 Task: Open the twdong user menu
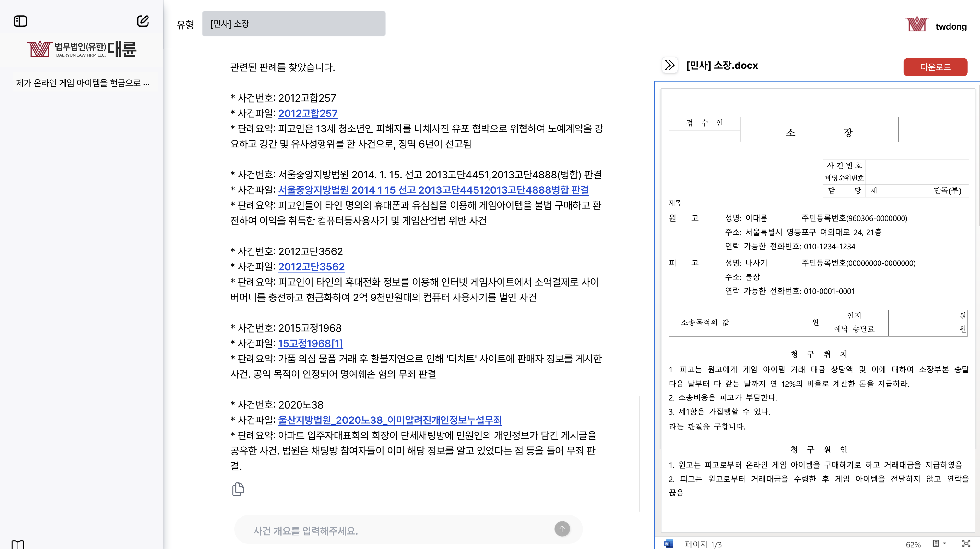tap(951, 26)
